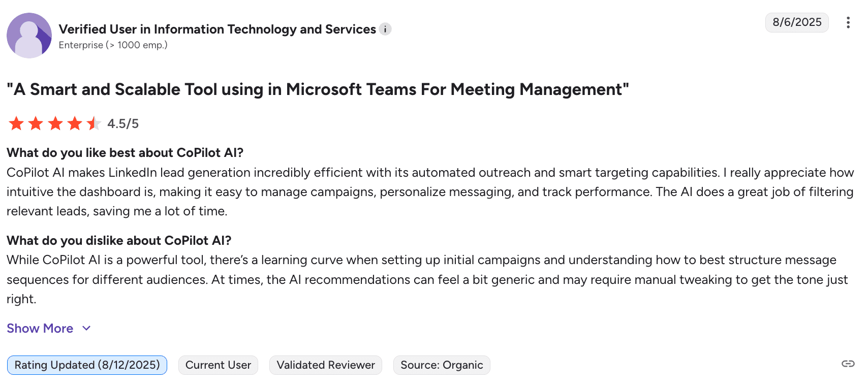Screen dimensions: 868x387
Task: Click the Rating Updated (8/12/2025) badge
Action: pos(87,365)
